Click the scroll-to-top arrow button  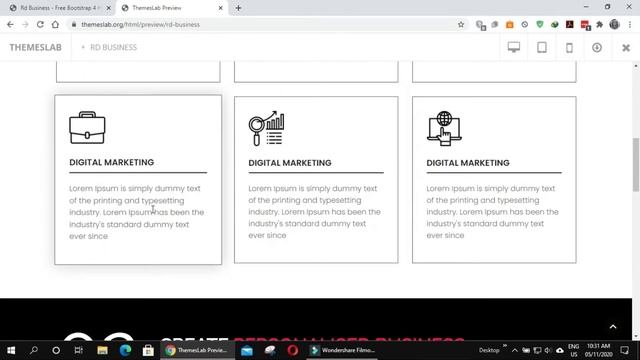point(613,327)
